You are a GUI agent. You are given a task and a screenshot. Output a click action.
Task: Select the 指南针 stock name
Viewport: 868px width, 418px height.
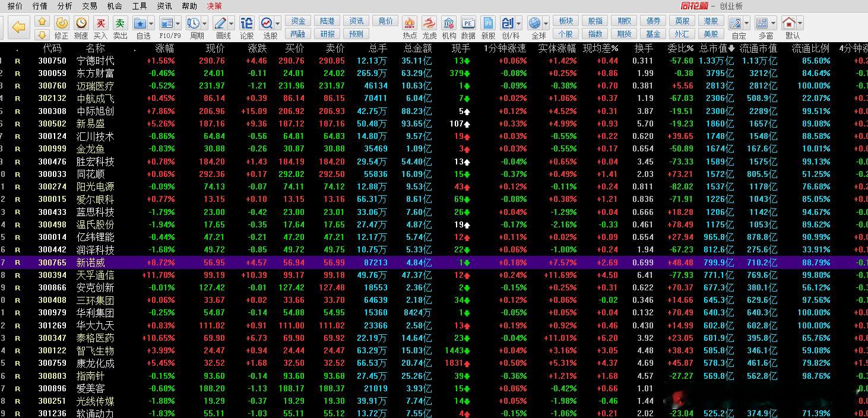tap(91, 376)
